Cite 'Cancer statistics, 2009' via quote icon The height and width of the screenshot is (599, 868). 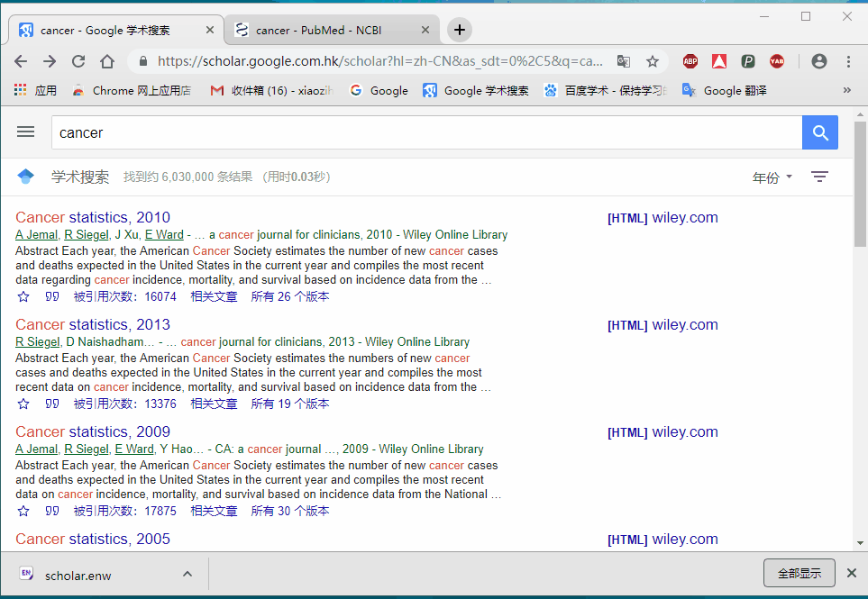point(52,512)
